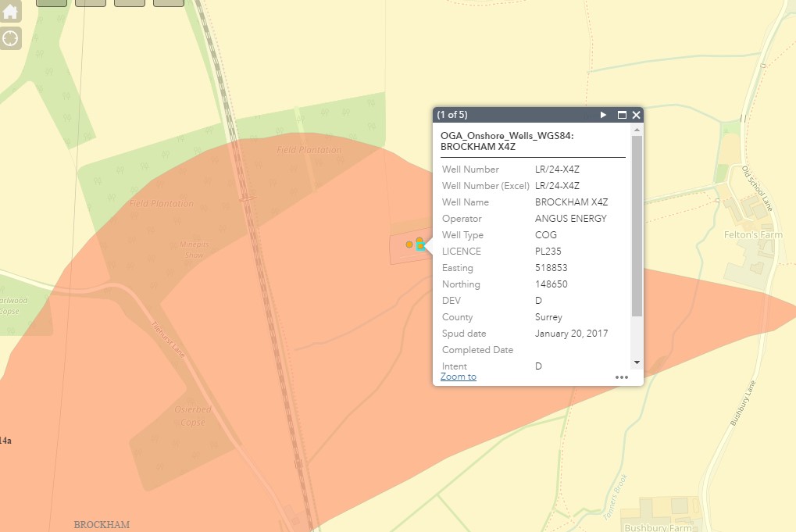Click the popup's grey scrollbar thumb
Screen dimensions: 796x532
pos(637,227)
